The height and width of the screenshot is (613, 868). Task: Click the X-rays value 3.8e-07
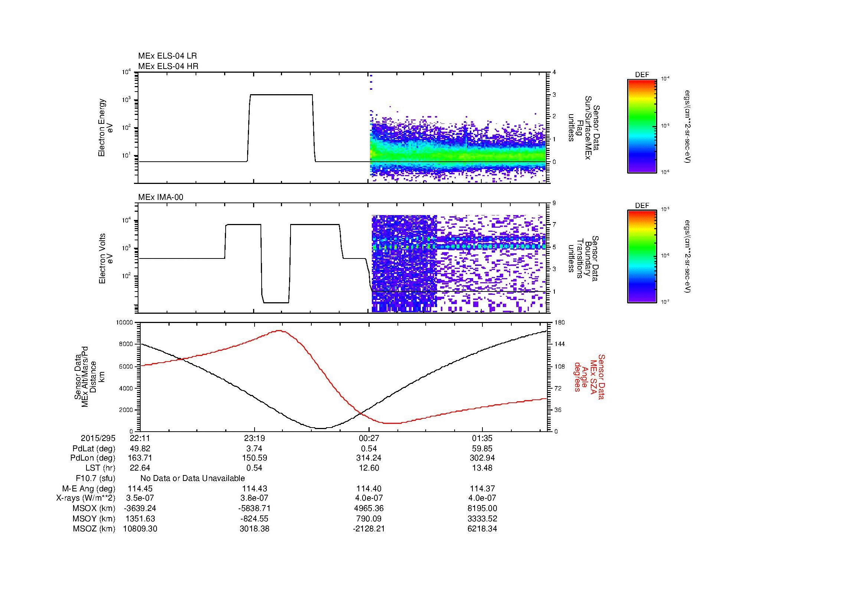255,498
